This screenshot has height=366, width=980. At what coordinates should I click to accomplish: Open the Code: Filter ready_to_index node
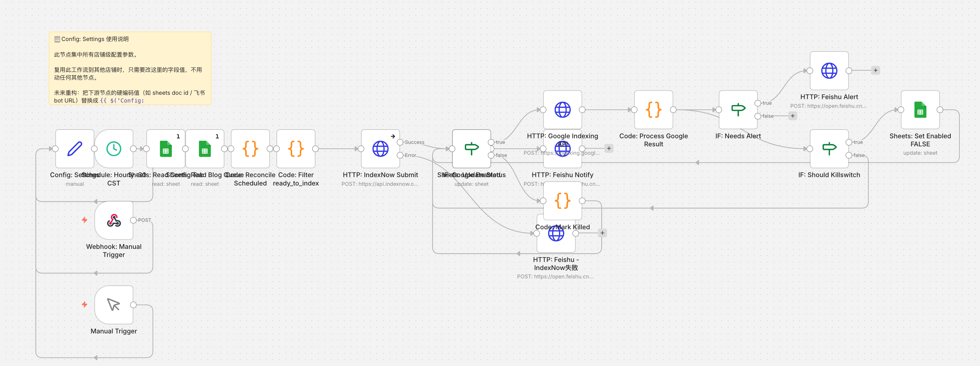296,149
